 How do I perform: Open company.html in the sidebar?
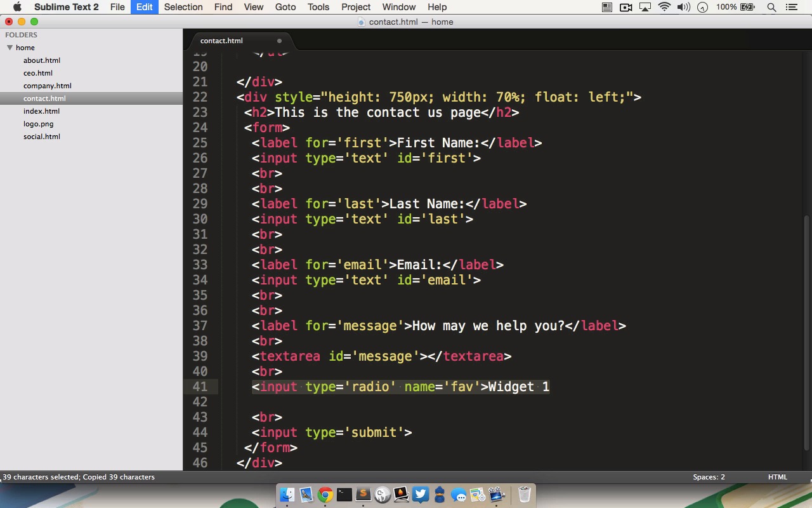pyautogui.click(x=48, y=86)
